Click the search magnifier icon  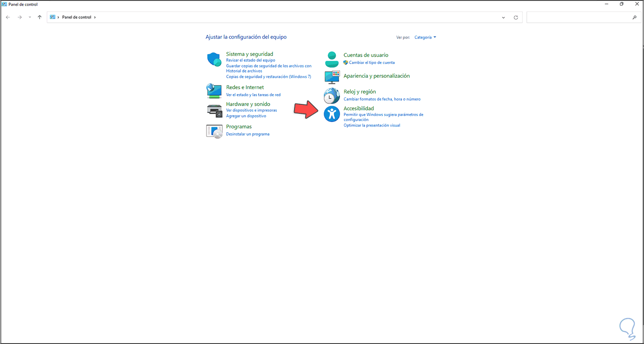tap(635, 18)
